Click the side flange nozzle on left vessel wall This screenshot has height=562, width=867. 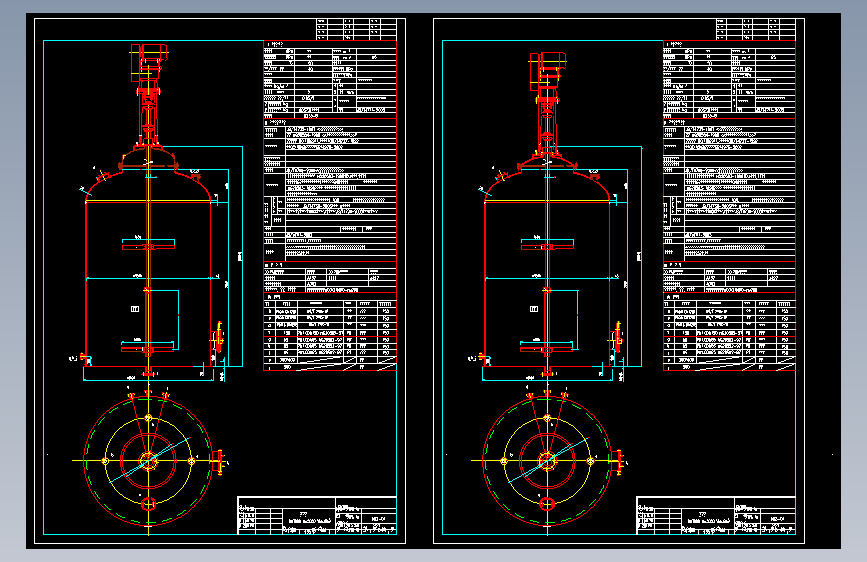click(x=217, y=336)
